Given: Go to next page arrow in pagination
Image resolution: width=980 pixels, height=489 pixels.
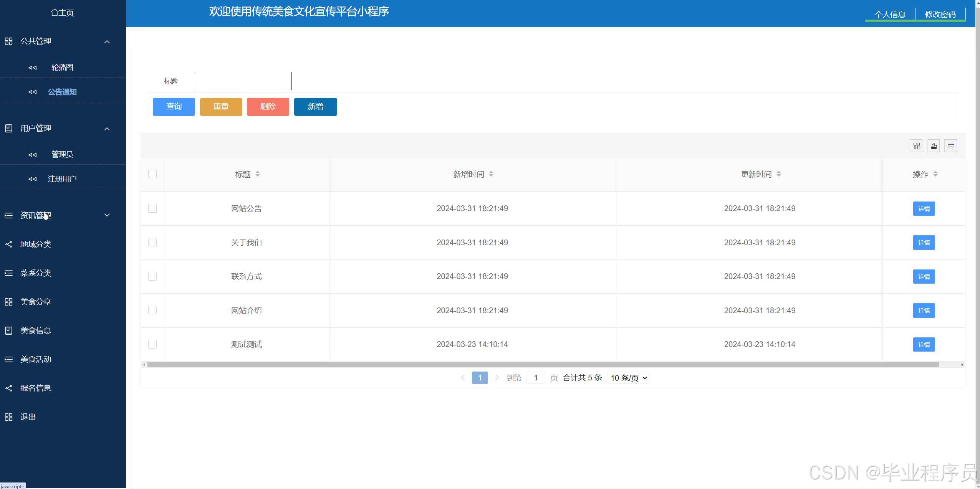Looking at the screenshot, I should point(497,378).
